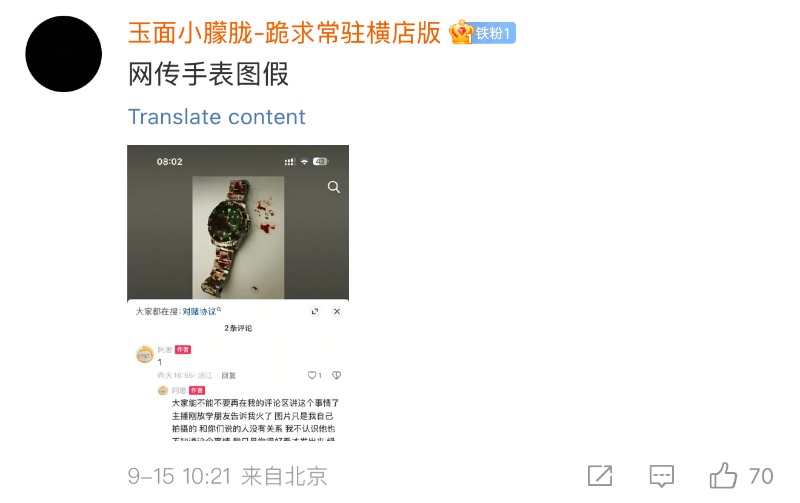Click the crown 铁粉1 fan badge

pyautogui.click(x=482, y=33)
